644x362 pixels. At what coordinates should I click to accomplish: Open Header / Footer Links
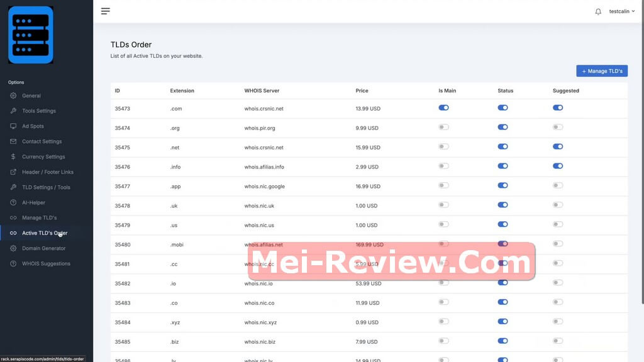point(48,172)
